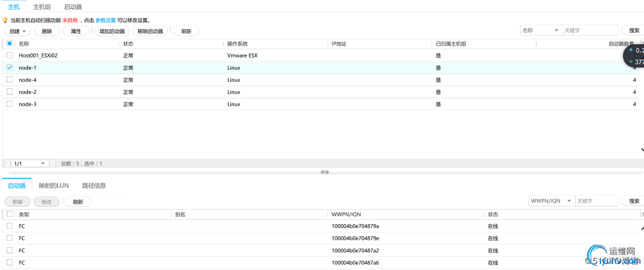Screen dimensions: 644x270
Task: Select the lower 启动器 tab
Action: tap(17, 185)
